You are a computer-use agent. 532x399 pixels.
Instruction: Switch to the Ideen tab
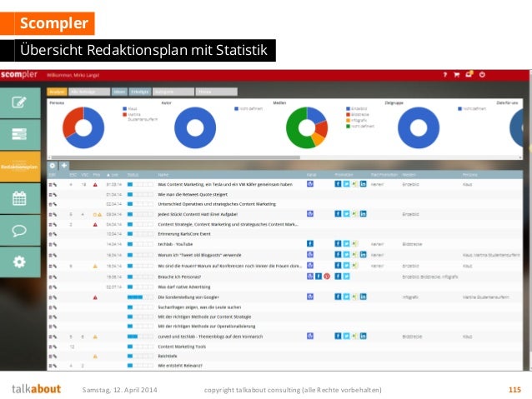coord(119,92)
